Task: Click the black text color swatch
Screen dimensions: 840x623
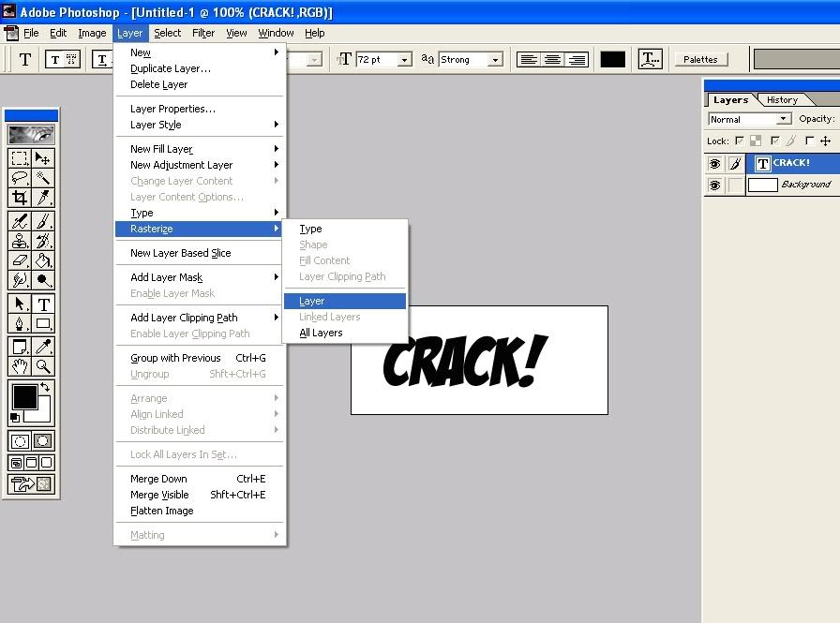Action: [613, 59]
